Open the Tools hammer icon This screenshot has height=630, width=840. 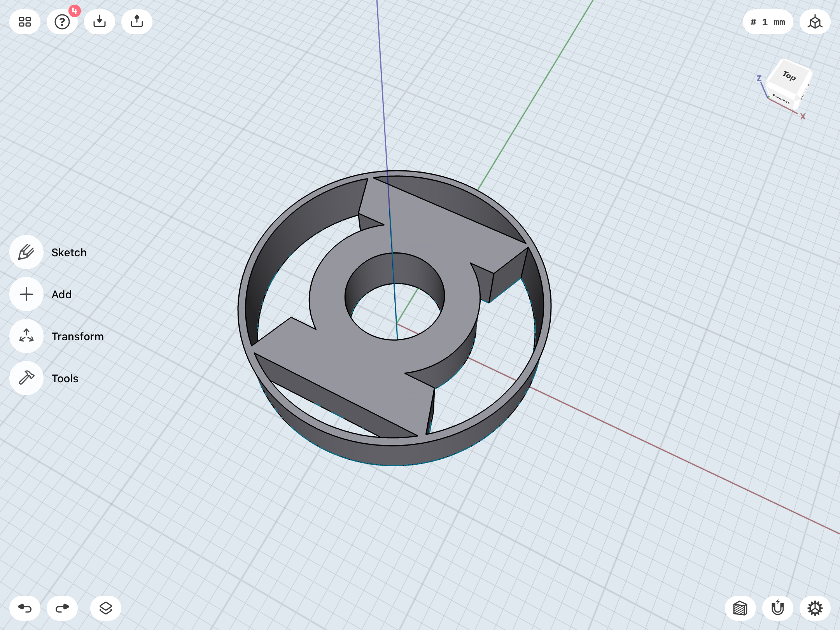coord(26,378)
